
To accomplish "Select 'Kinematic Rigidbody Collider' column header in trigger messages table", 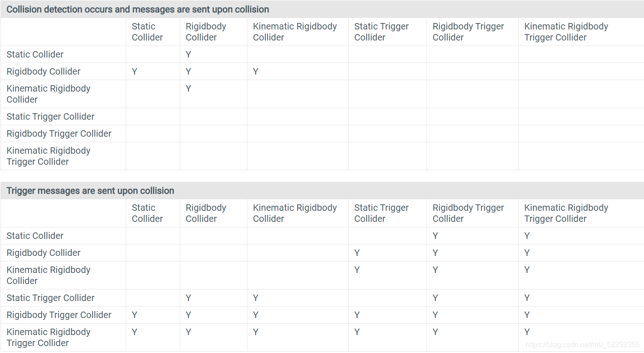I will (295, 213).
